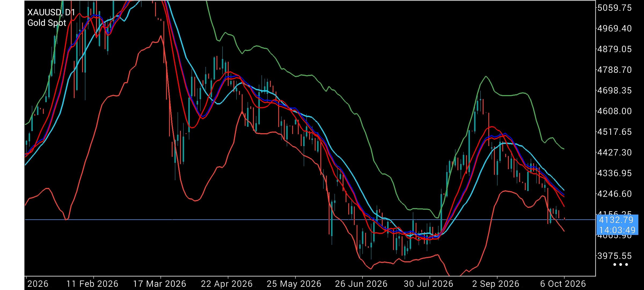The image size is (644, 290).
Task: Click the 22 Apr 2026 date label
Action: tap(227, 284)
